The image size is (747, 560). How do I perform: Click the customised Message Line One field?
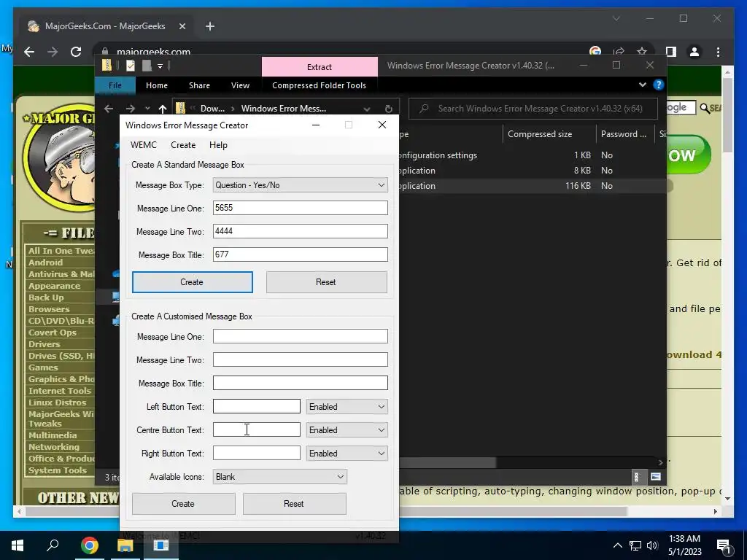tap(300, 336)
